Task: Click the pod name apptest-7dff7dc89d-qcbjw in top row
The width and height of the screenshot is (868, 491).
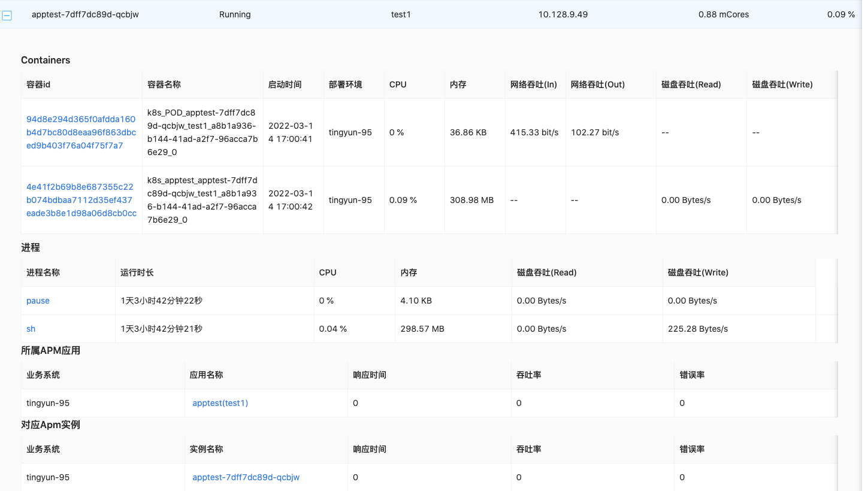Action: pyautogui.click(x=85, y=14)
